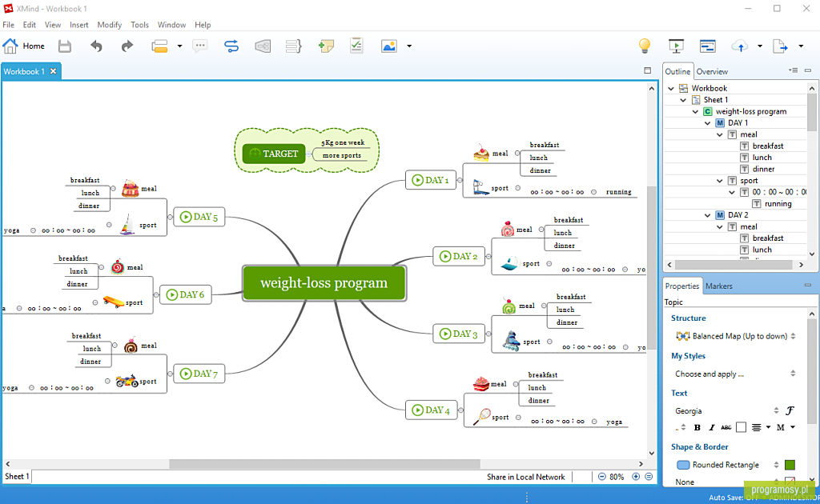Open the cloud upload dropdown arrow
Viewport: 820px width, 504px height.
pyautogui.click(x=759, y=46)
